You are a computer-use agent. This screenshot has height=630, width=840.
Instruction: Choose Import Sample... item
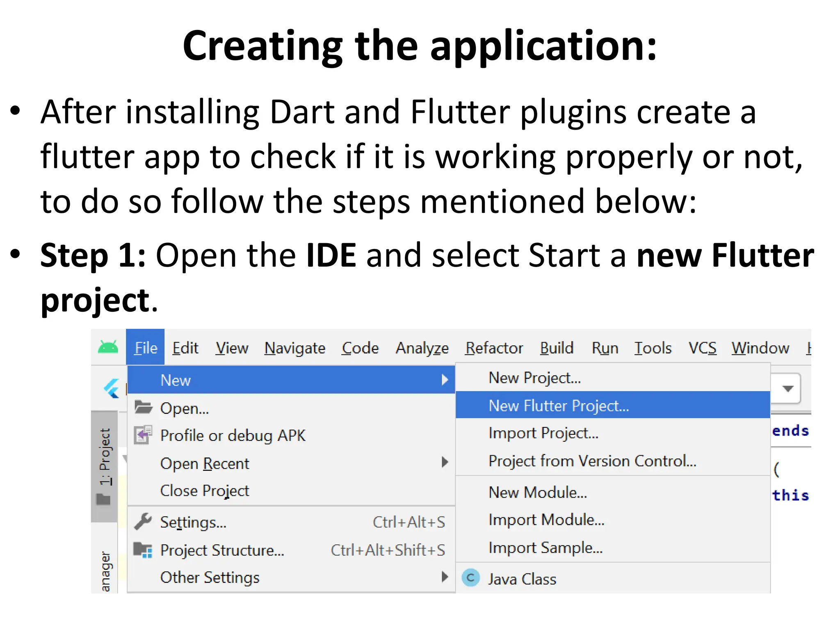(x=613, y=548)
